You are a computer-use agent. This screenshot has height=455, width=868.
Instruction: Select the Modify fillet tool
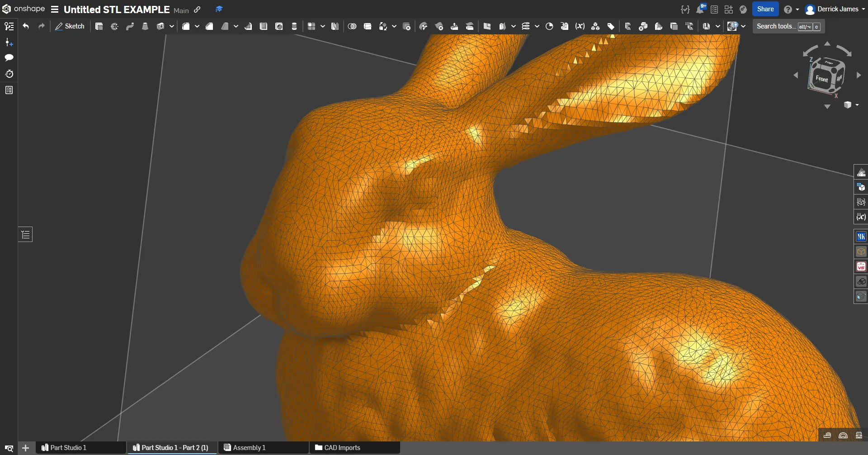pyautogui.click(x=424, y=26)
